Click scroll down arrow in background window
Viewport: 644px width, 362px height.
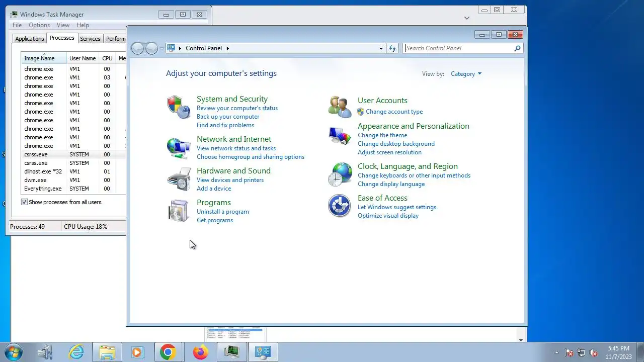click(x=521, y=340)
